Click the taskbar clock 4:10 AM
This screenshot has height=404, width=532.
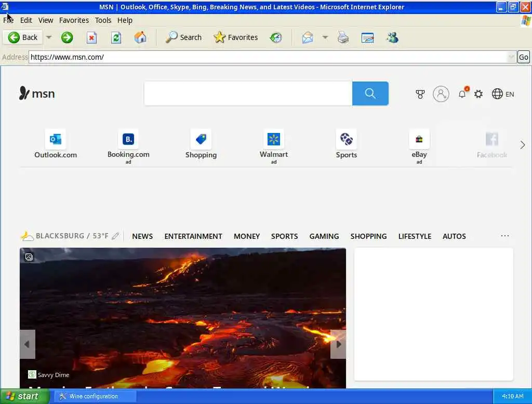click(512, 396)
